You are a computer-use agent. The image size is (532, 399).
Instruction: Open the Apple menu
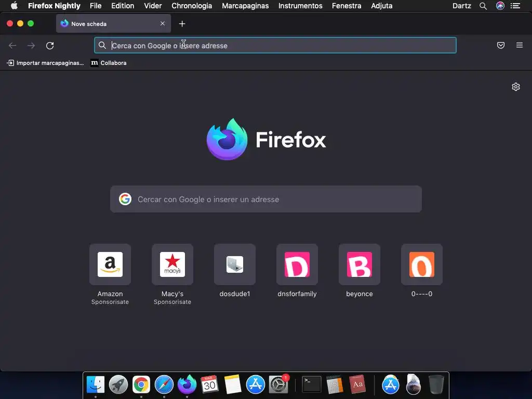coord(14,6)
